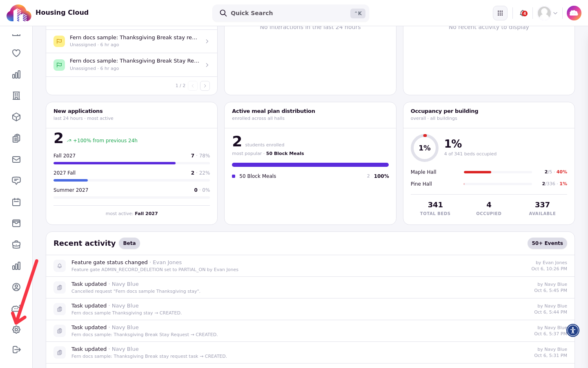Image resolution: width=588 pixels, height=368 pixels.
Task: Open the calendar icon in the sidebar
Action: (x=16, y=202)
